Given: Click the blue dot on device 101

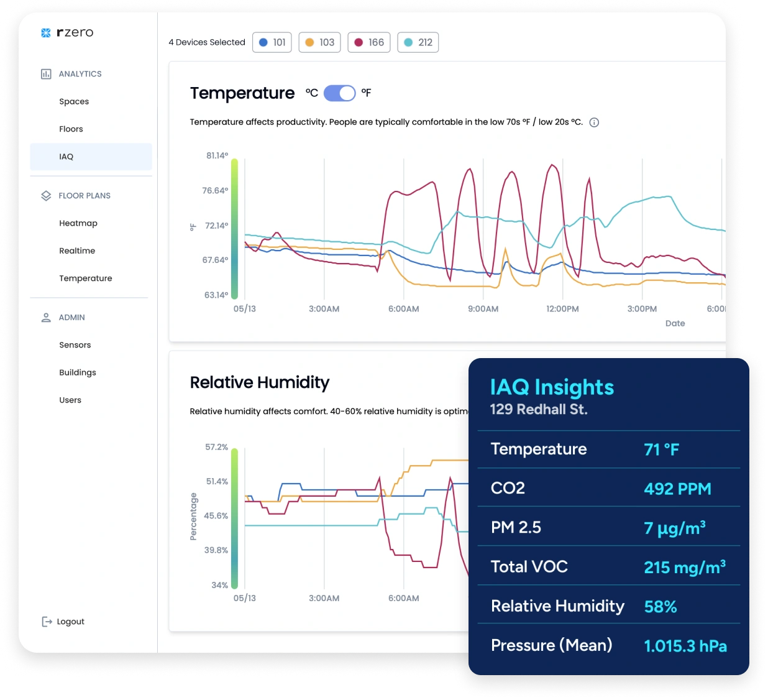Looking at the screenshot, I should pos(263,42).
